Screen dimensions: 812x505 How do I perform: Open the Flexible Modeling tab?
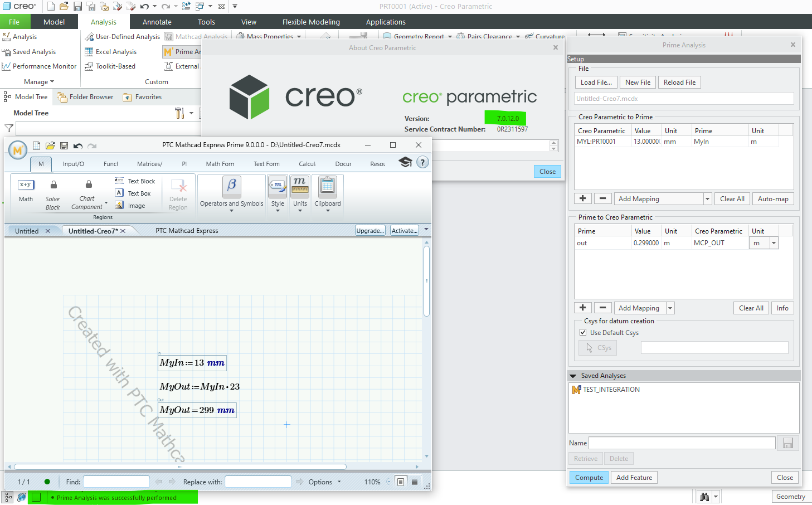(x=311, y=22)
